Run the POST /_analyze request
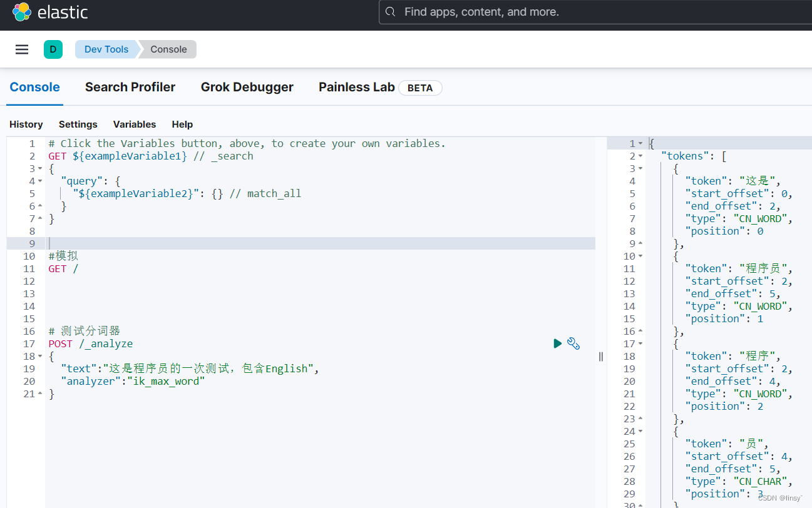 (x=557, y=343)
